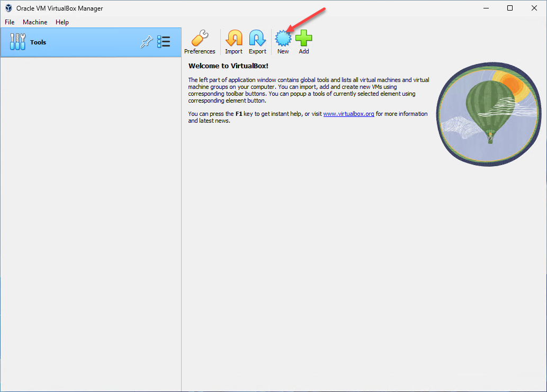Open the Machine menu
Viewport: 547px width, 392px height.
(35, 22)
